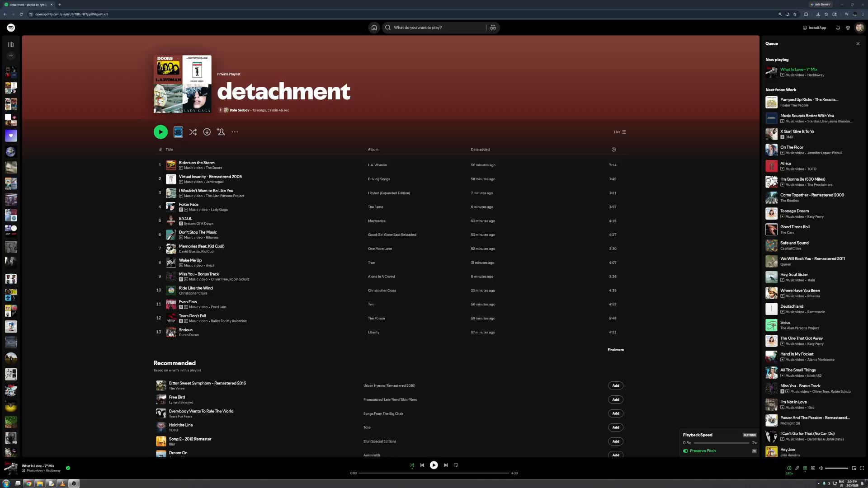The height and width of the screenshot is (488, 868).
Task: Toggle the Queue view icon in player bar
Action: coord(805,468)
